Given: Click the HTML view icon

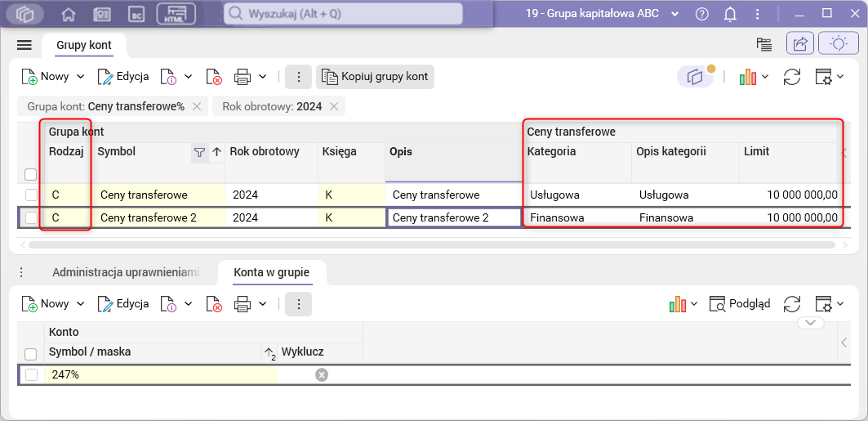Looking at the screenshot, I should tap(176, 14).
